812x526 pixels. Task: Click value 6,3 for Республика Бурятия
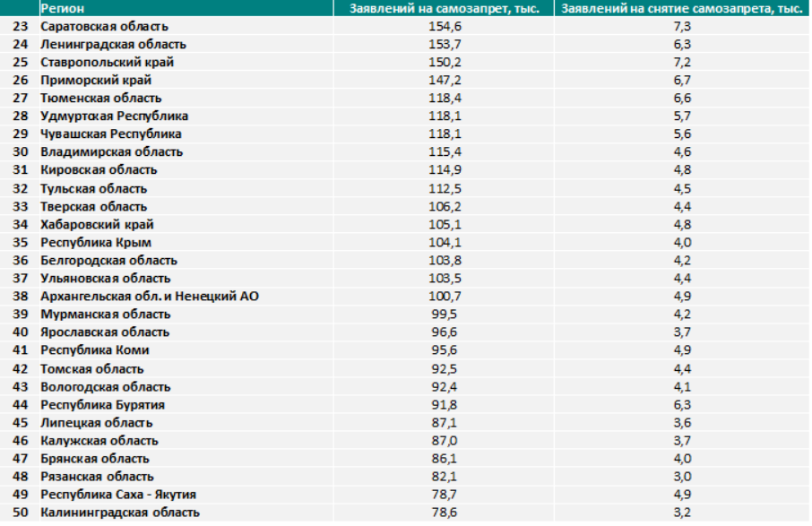coord(682,405)
